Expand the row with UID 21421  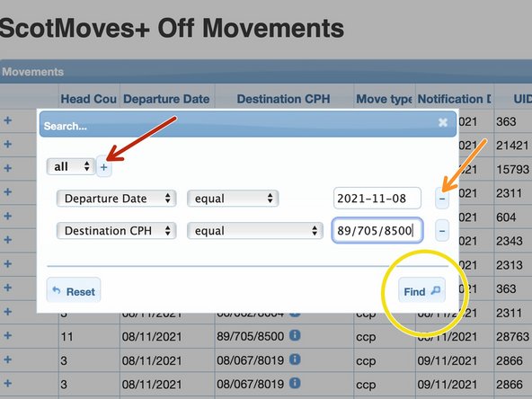(8, 145)
